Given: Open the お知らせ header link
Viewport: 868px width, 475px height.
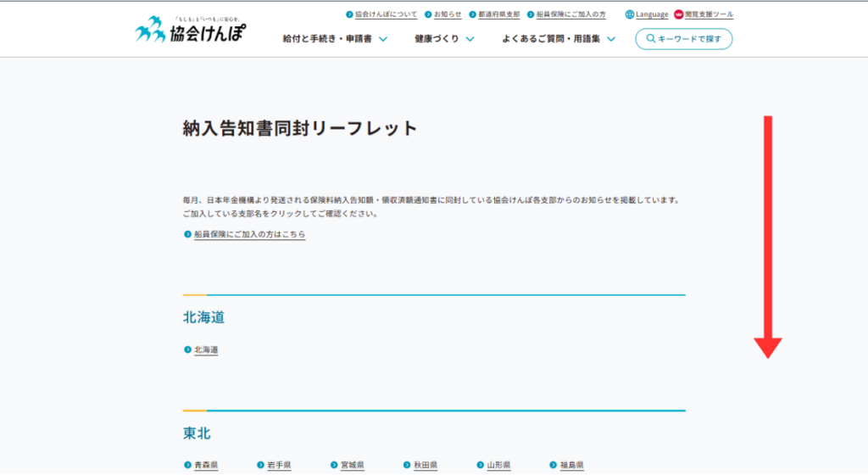Looking at the screenshot, I should [x=448, y=14].
